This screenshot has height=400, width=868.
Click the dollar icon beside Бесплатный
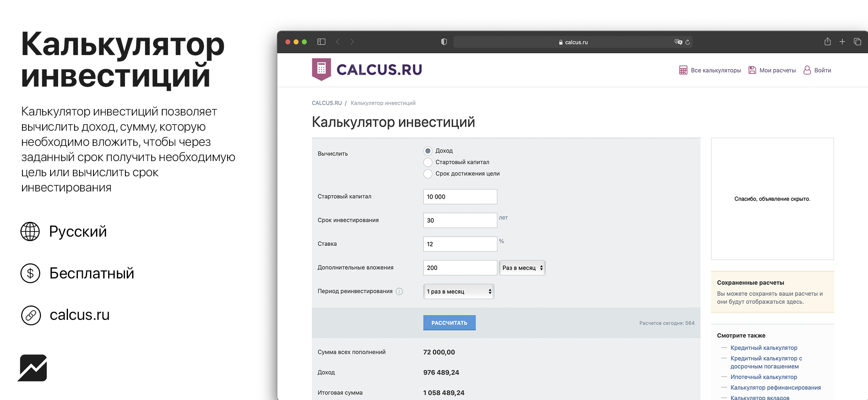[30, 273]
